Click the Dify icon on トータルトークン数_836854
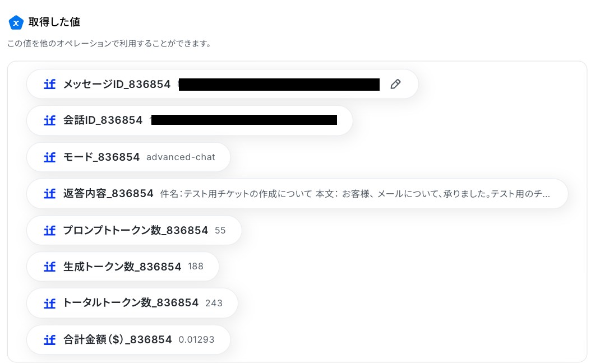Screen dimensions: 600x364 click(50, 304)
